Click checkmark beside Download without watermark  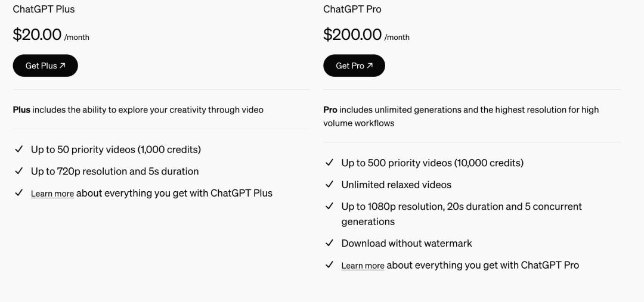tap(329, 243)
